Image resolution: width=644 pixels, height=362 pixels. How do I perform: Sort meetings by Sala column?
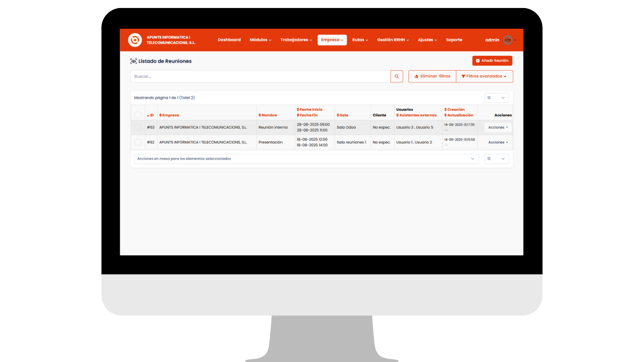point(343,115)
